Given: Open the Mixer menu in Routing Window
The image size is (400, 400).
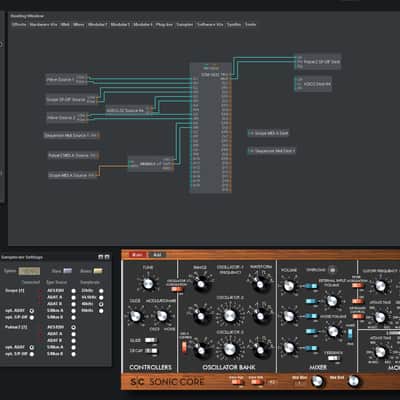Looking at the screenshot, I should (x=79, y=24).
